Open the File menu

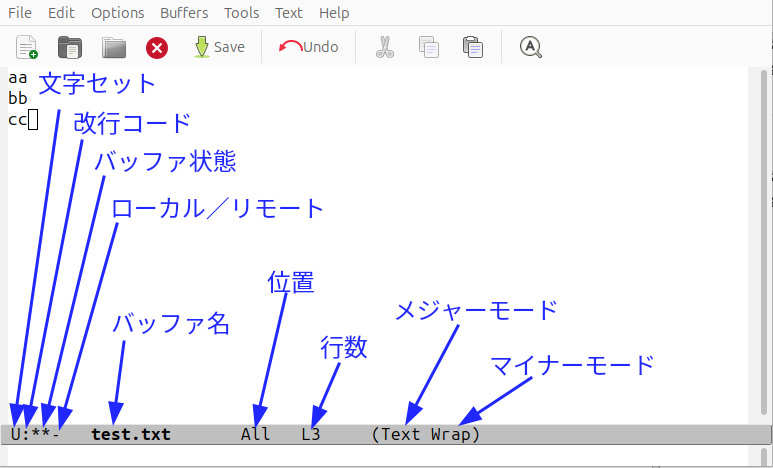pyautogui.click(x=20, y=13)
